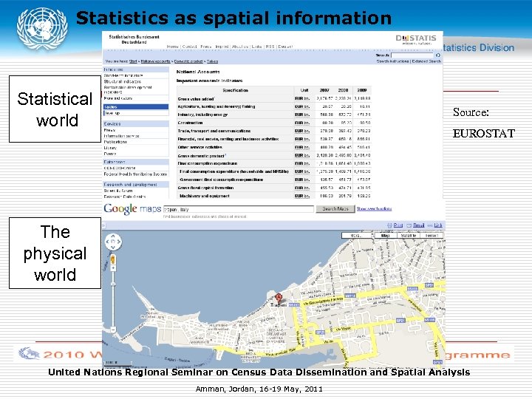
Task: Click National accounts breadcrumb link
Action: [155, 61]
